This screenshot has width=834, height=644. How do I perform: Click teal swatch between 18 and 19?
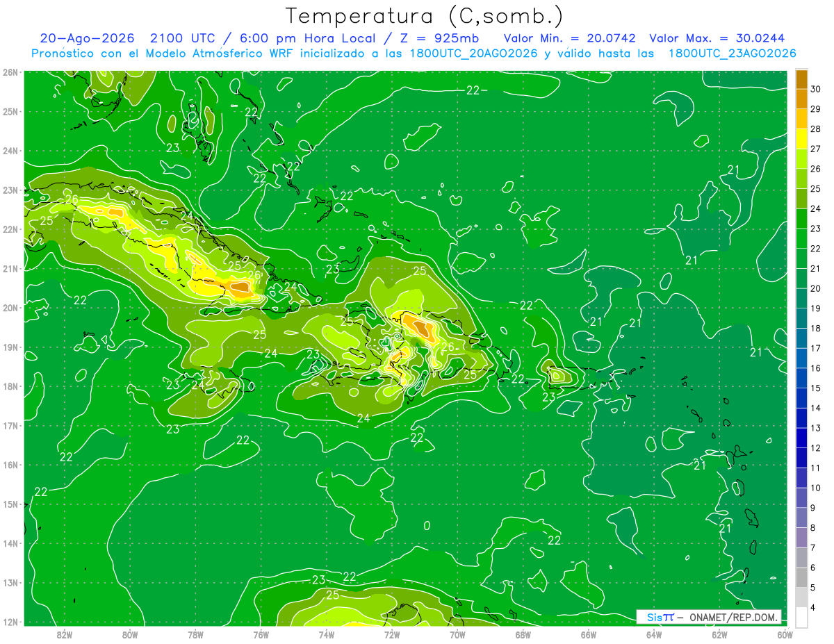click(x=801, y=318)
